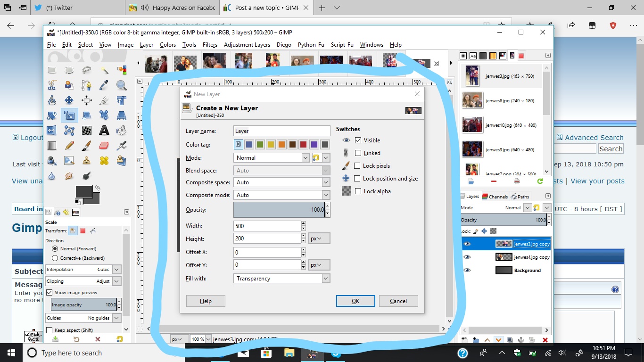Select the Ellipse Select tool
The width and height of the screenshot is (644, 362).
(69, 70)
